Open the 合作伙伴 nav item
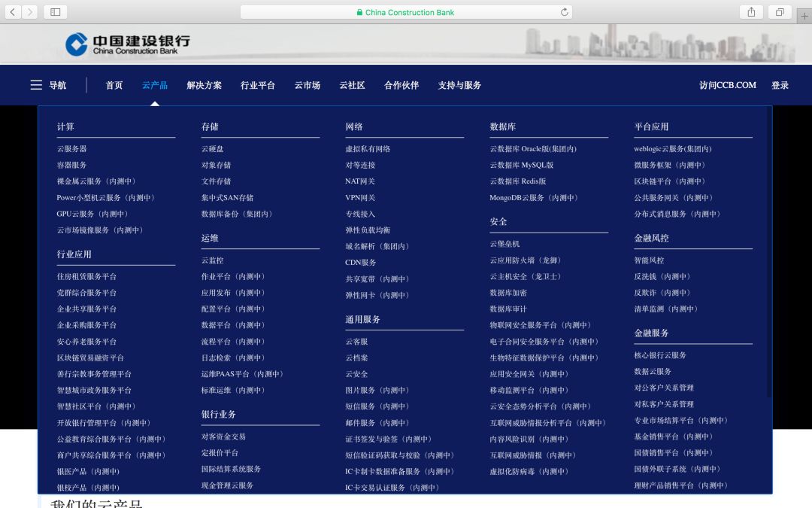Viewport: 812px width, 508px height. (x=401, y=85)
